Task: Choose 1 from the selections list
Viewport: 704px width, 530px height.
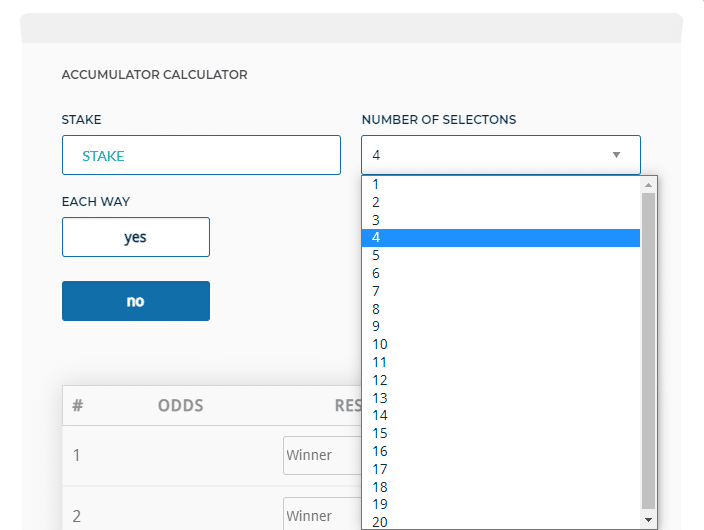Action: pos(501,184)
